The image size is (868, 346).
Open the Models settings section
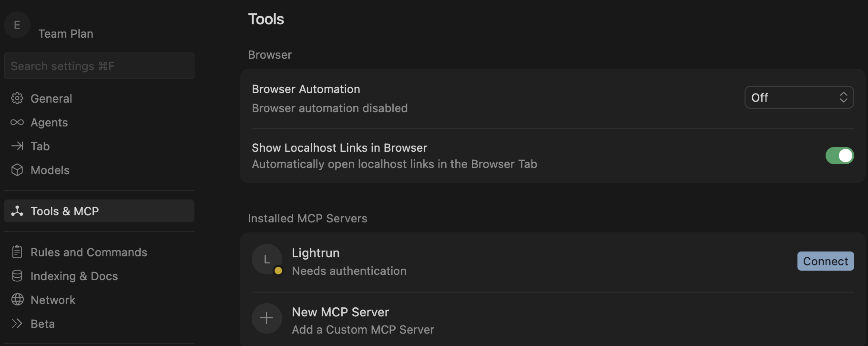pos(50,170)
